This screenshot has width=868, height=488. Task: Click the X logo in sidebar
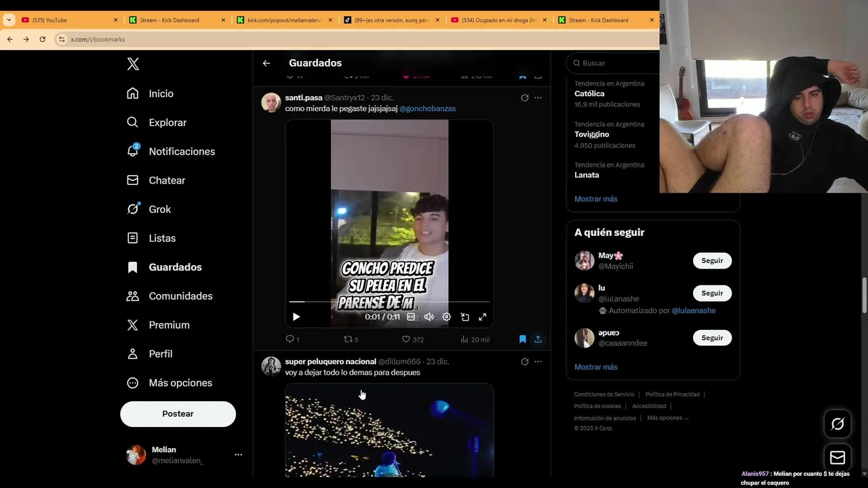pos(133,64)
